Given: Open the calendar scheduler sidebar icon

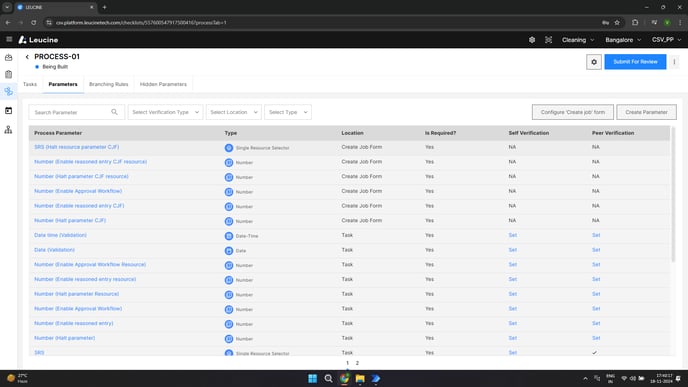Looking at the screenshot, I should point(8,111).
